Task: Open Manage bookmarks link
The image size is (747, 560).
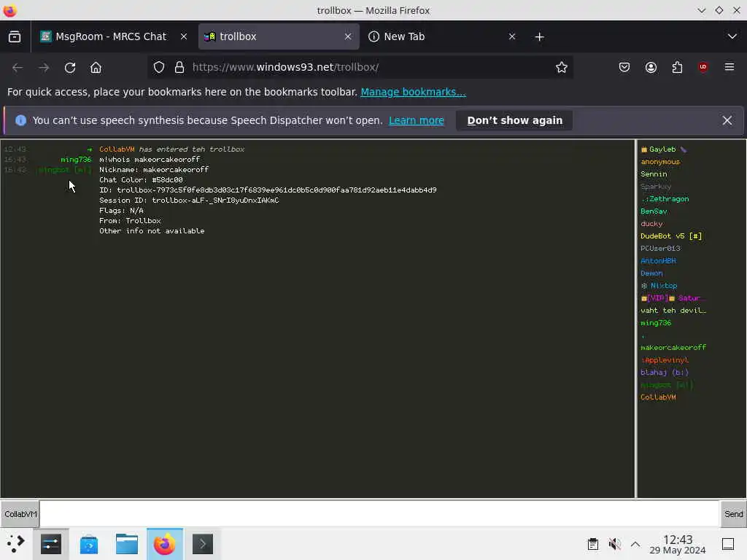Action: coord(413,92)
